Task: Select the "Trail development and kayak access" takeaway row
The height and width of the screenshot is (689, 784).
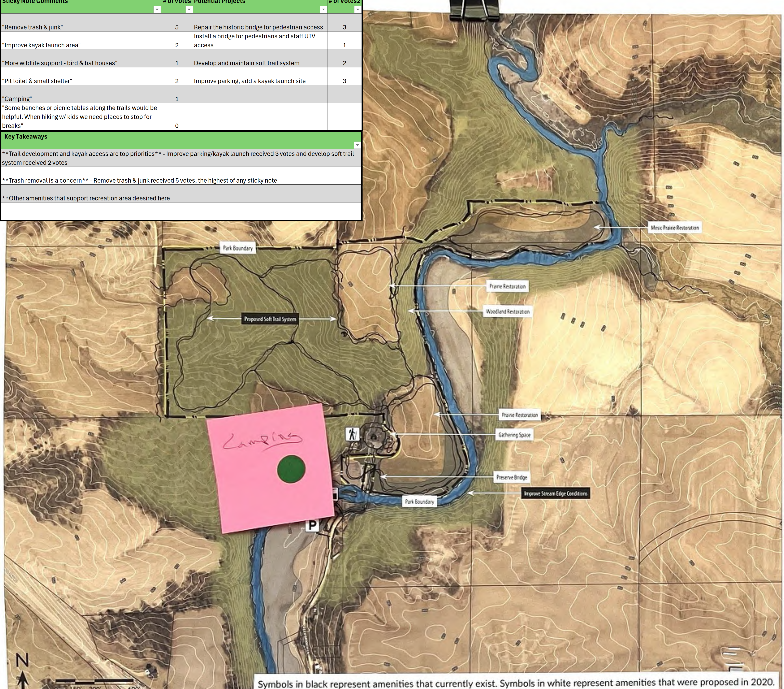Action: [181, 158]
